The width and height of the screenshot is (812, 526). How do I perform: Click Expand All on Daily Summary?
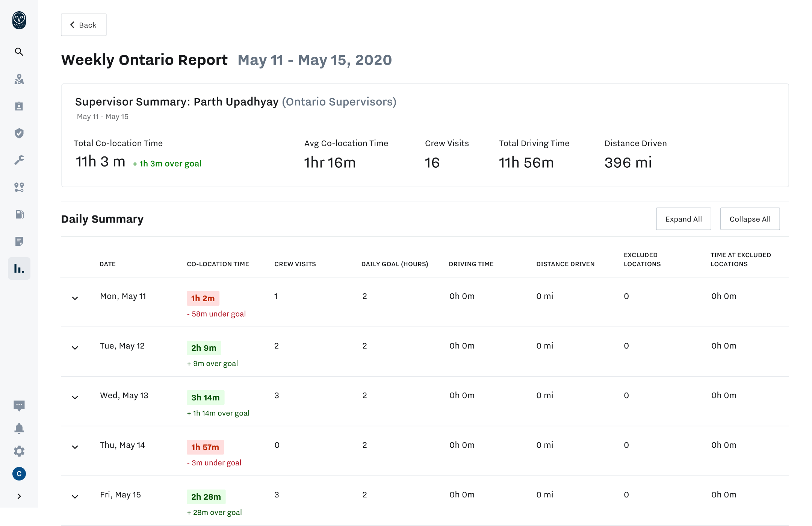pyautogui.click(x=683, y=218)
